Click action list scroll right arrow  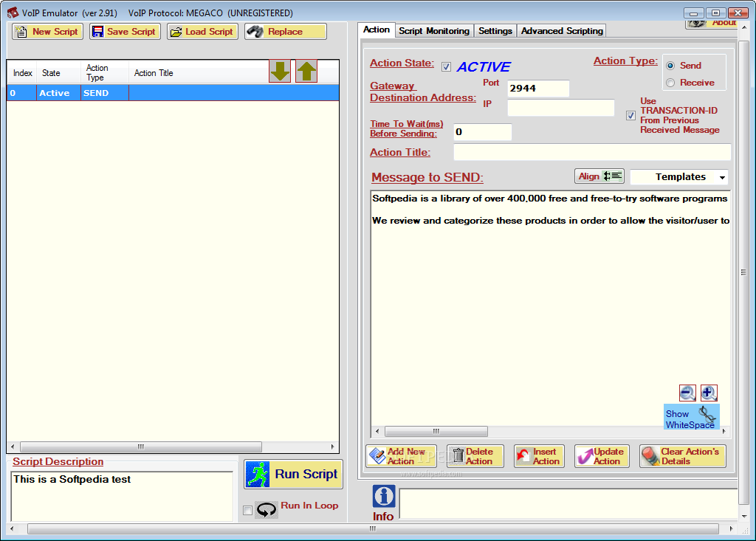(x=333, y=447)
